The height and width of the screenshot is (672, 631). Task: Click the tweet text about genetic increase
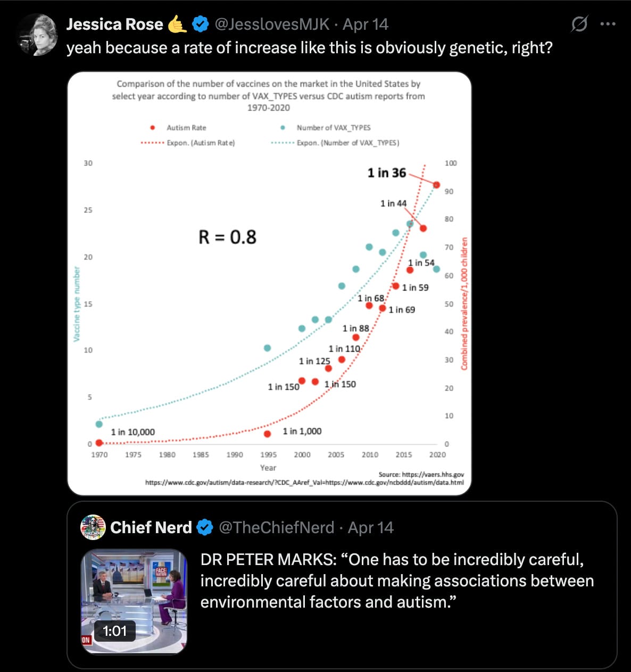coord(309,48)
